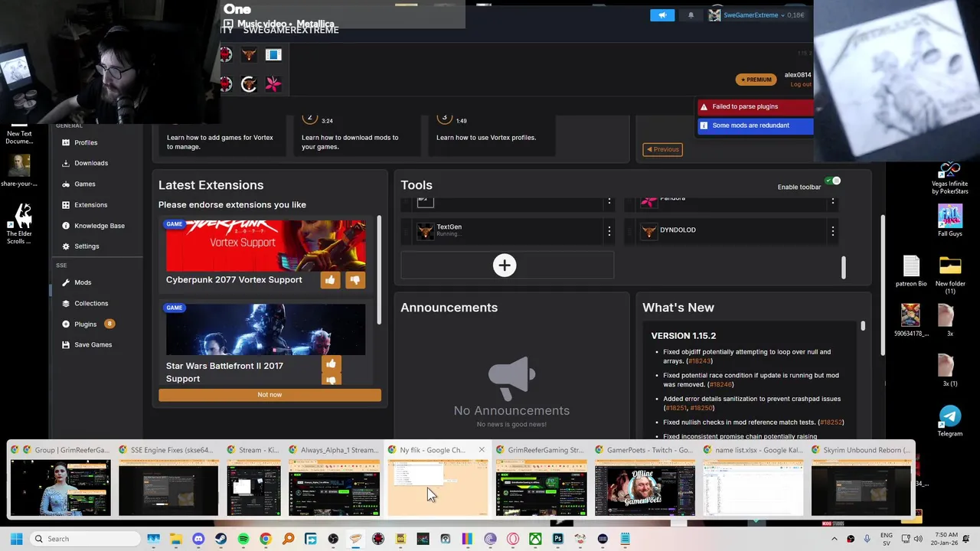The image size is (980, 551).
Task: Open the notifications bell in Vortex header
Action: 691,15
